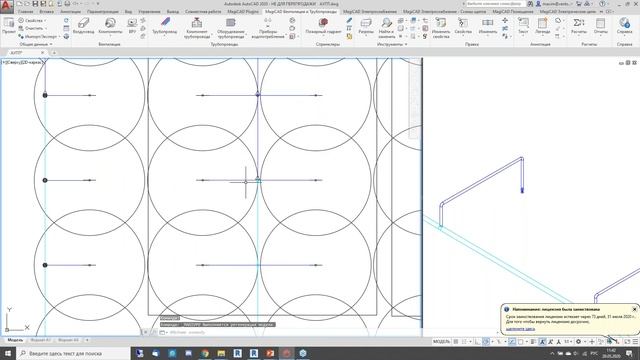Screen dimensions: 640x360
Task: Open the ventilation Компоненты tool
Action: 110,25
